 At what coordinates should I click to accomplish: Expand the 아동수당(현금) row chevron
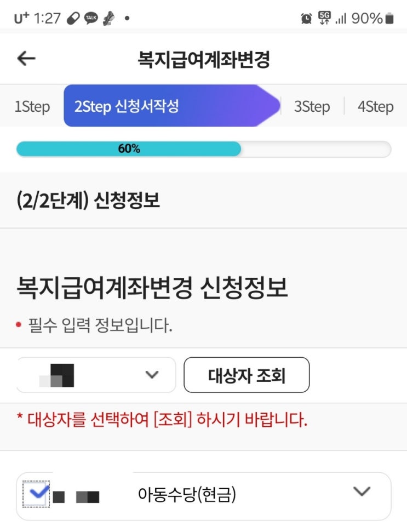pyautogui.click(x=362, y=491)
